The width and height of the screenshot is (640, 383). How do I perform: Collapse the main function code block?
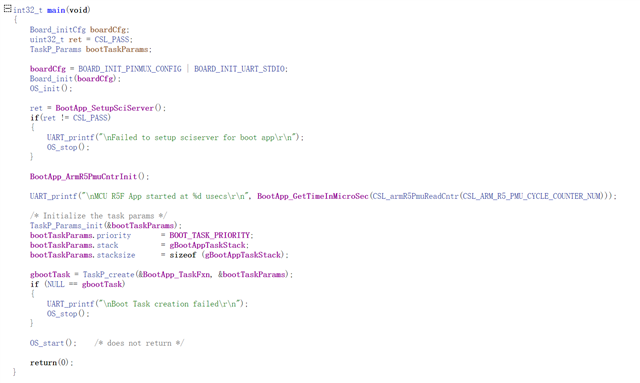coord(7,8)
